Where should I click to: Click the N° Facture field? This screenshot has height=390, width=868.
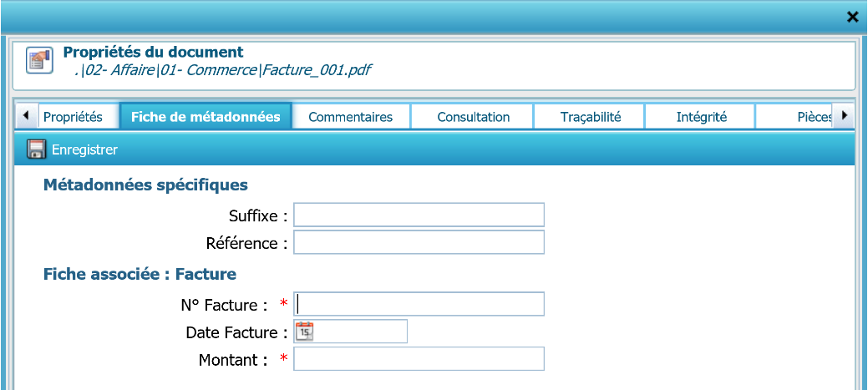[419, 305]
